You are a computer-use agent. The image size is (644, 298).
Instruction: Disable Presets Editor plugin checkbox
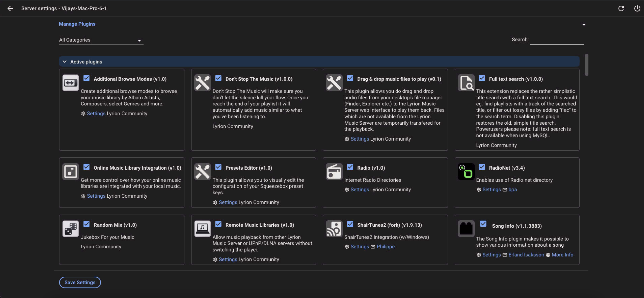tap(218, 167)
